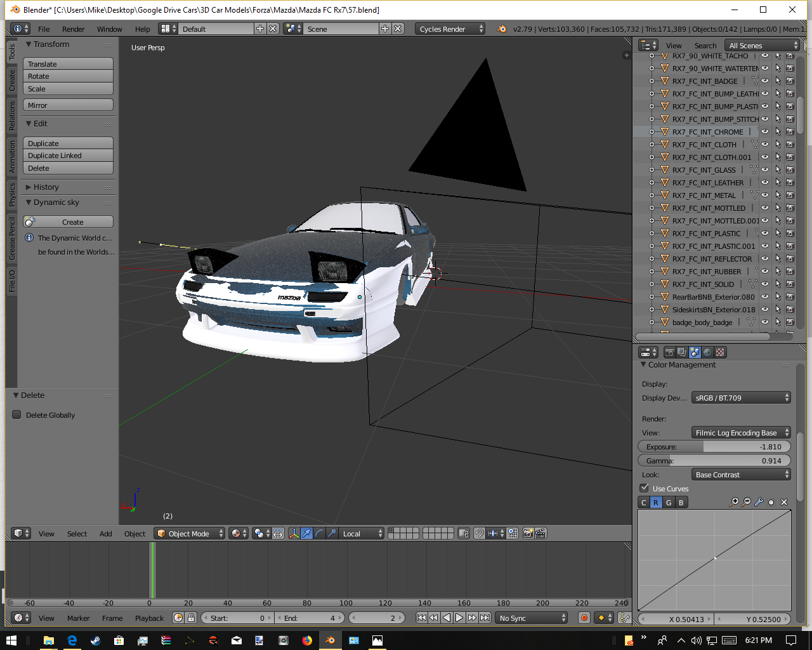Click the OpenGL render animation clapper icon
The height and width of the screenshot is (650, 812).
coord(540,533)
